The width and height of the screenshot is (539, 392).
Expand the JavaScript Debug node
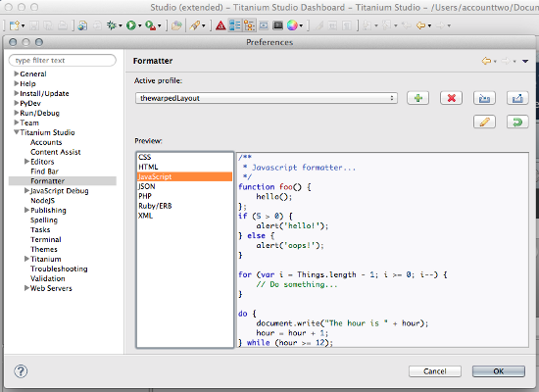[26, 190]
